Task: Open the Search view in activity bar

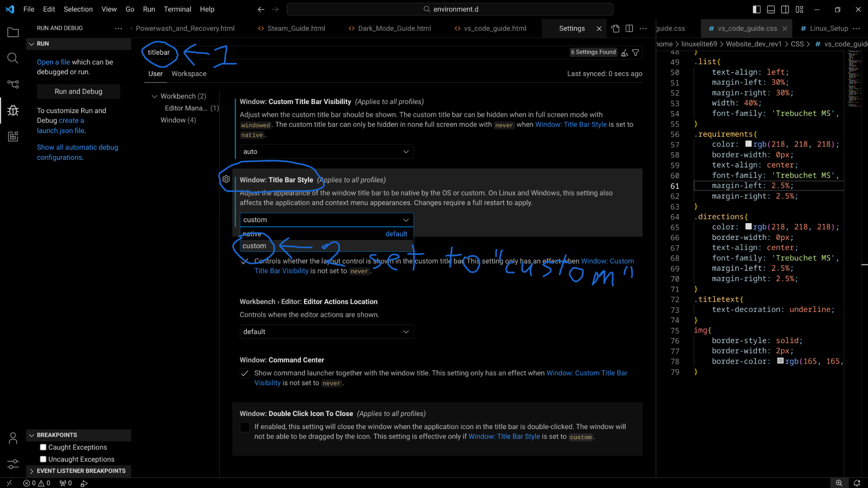Action: [13, 58]
